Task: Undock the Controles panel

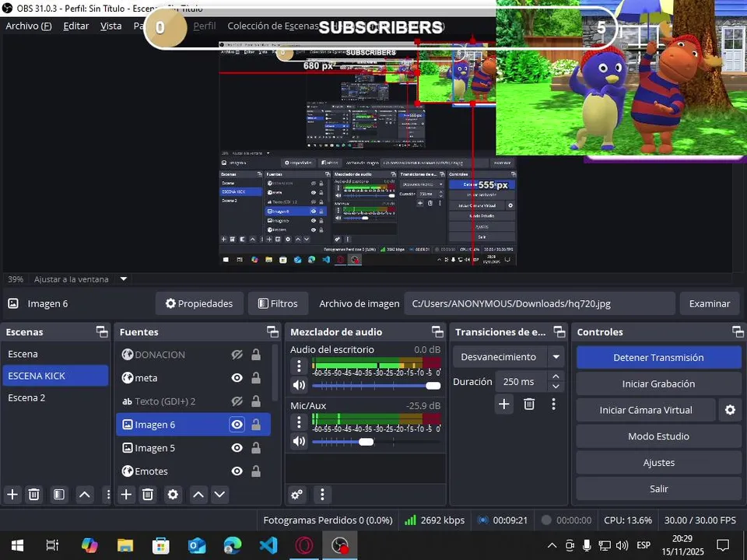Action: point(738,332)
